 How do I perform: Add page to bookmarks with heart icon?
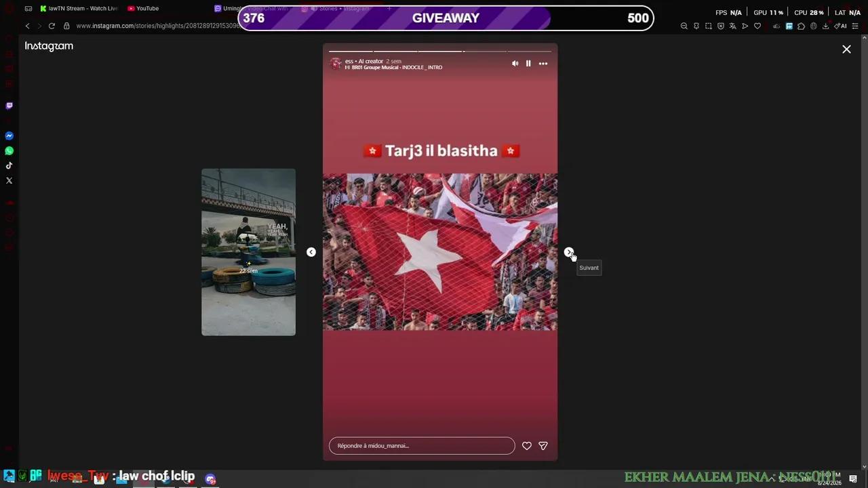[757, 26]
